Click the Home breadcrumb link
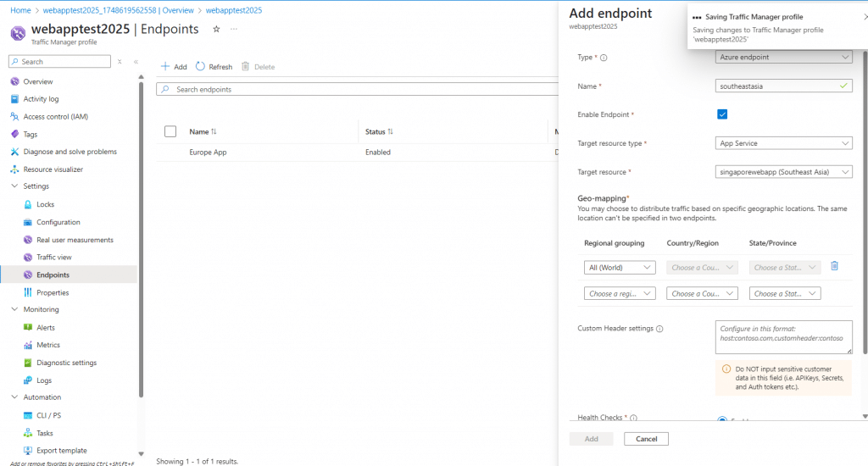 [20, 10]
